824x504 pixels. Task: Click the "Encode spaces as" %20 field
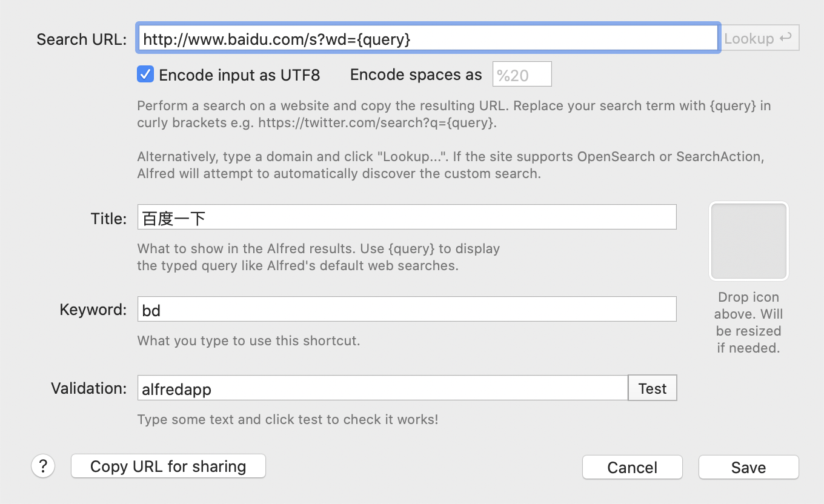pos(522,73)
